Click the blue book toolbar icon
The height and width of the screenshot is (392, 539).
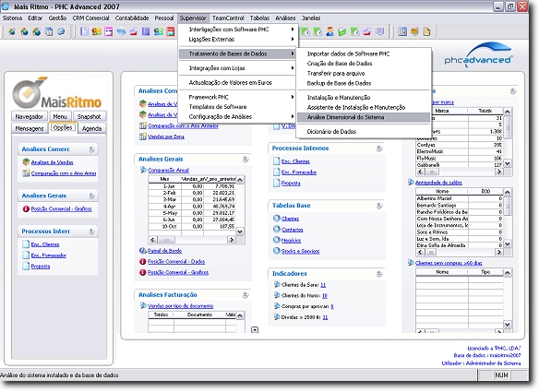tap(146, 32)
